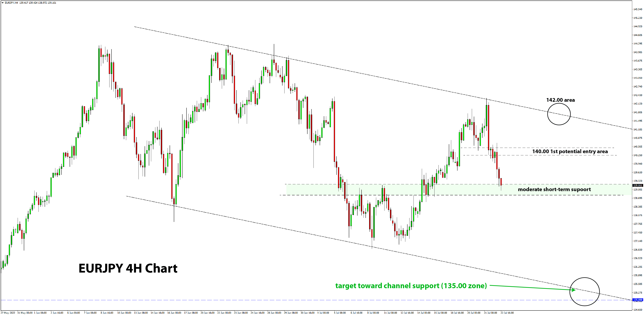Click the 135.895 price axis label
Viewport: 644px width, 316px height.
point(637,275)
